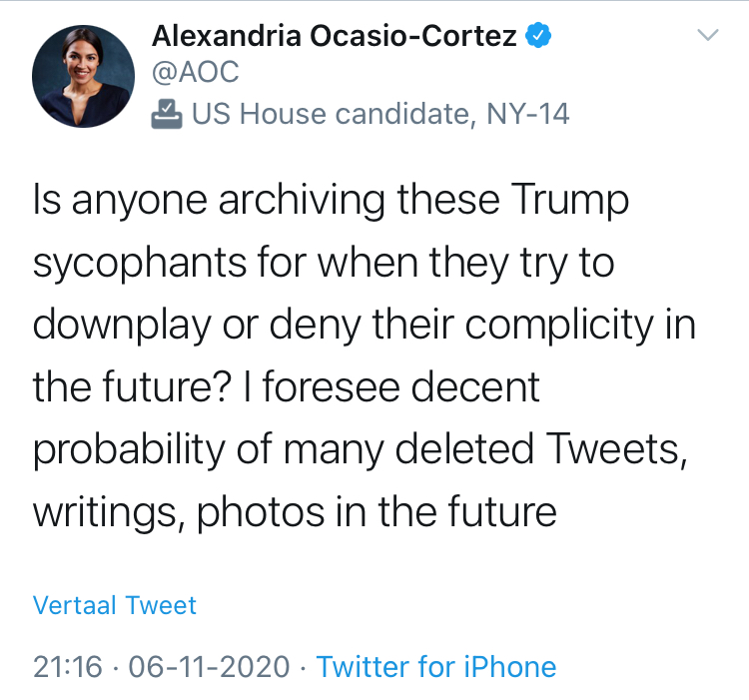Open the Alexandria Ocasio-Cortez display name

(334, 36)
